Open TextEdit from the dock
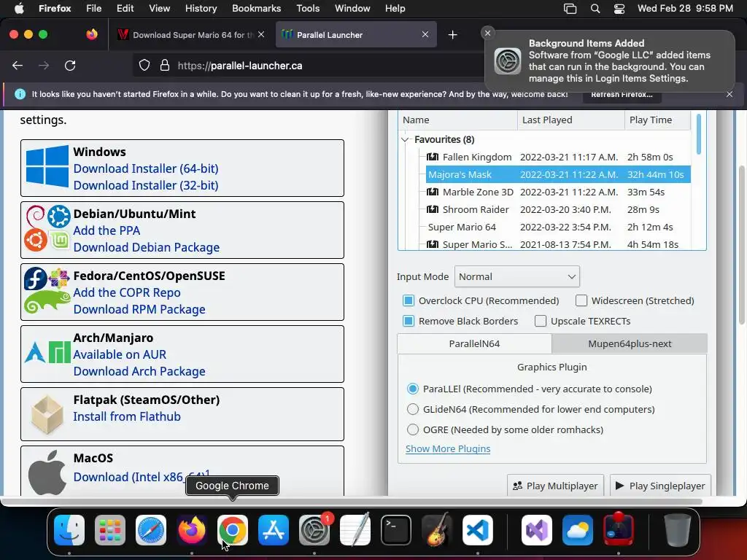 355,529
